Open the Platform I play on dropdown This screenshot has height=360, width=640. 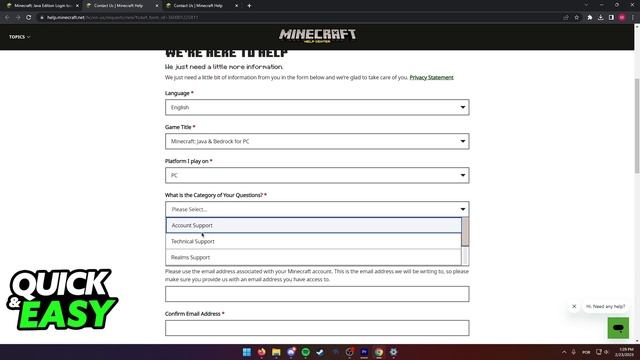(317, 175)
